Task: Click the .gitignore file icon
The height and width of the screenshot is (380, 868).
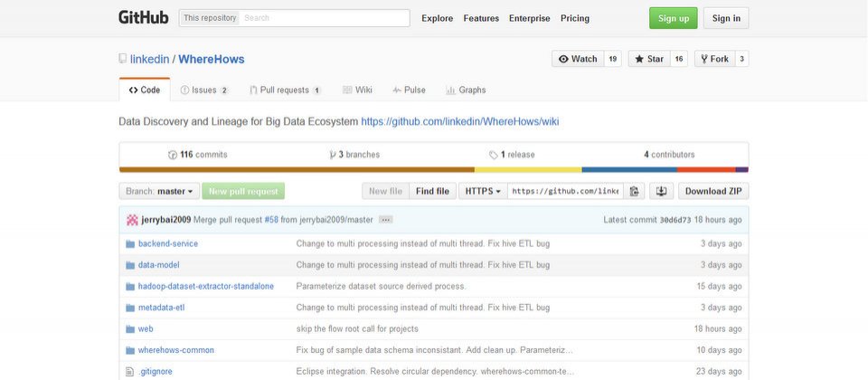Action: coord(130,372)
